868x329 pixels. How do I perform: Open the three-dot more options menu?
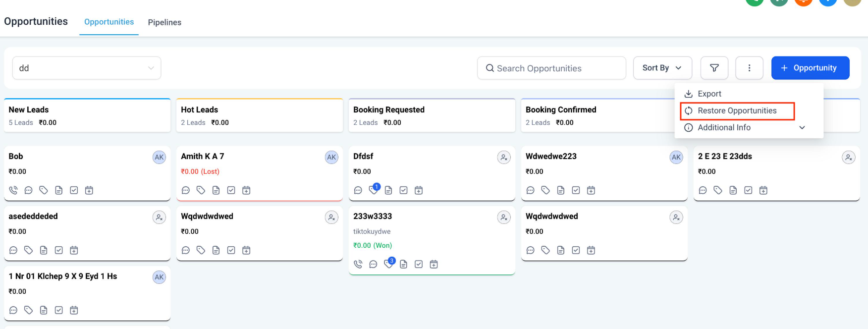tap(749, 68)
